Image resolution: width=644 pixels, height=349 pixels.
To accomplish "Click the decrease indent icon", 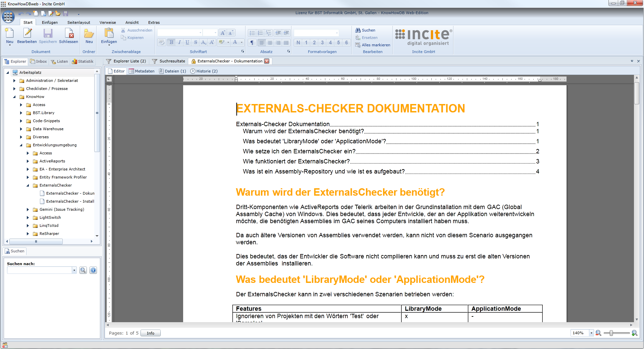I will [x=278, y=33].
